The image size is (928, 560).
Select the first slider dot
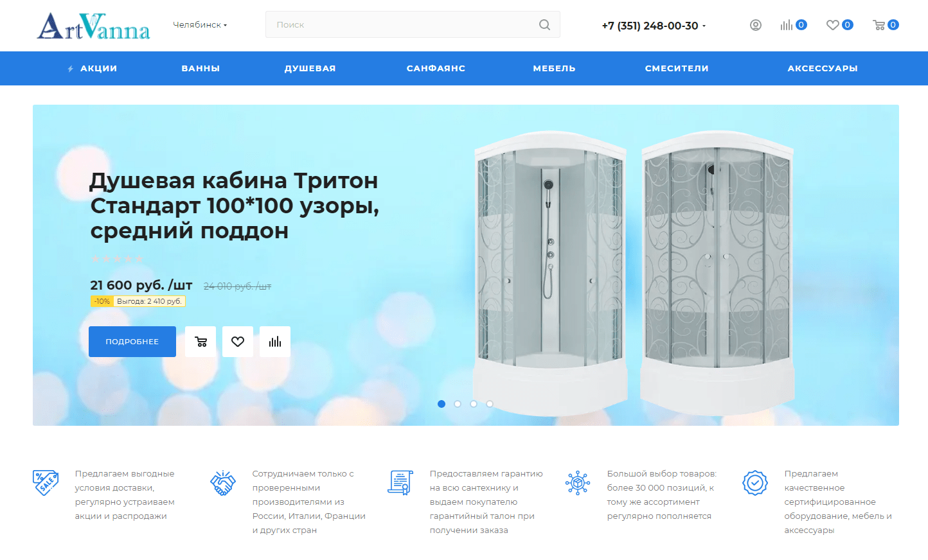442,404
